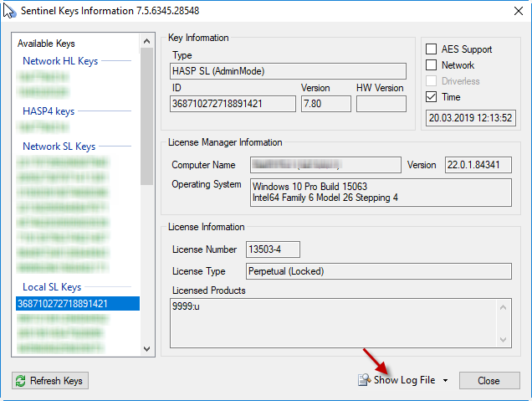Select the 9999:u licensed product entry

tap(186, 306)
